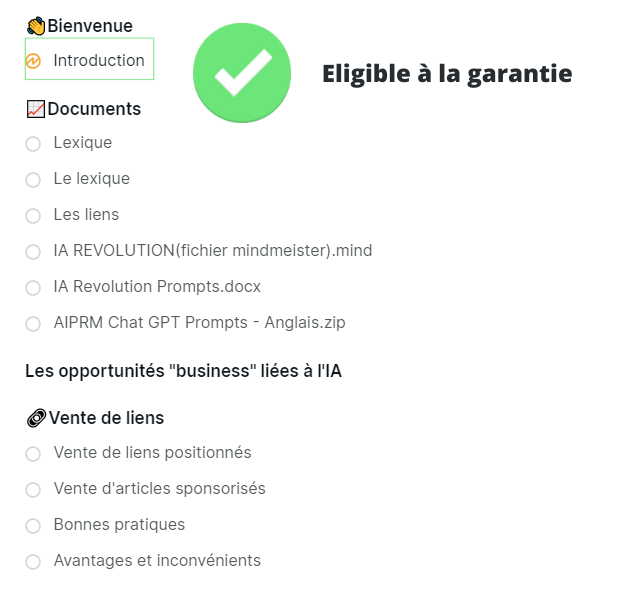
Task: Select the Bonnes pratiques lesson
Action: tap(119, 525)
